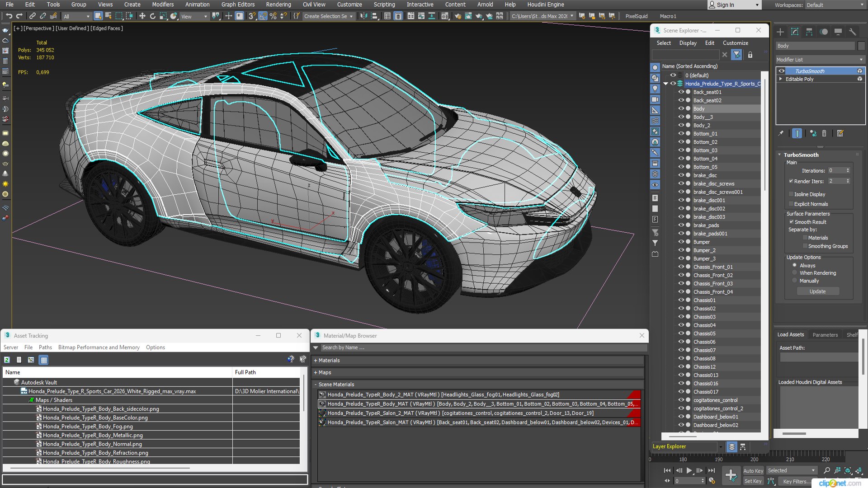Open the Hierarchy command panel tab

point(809,32)
